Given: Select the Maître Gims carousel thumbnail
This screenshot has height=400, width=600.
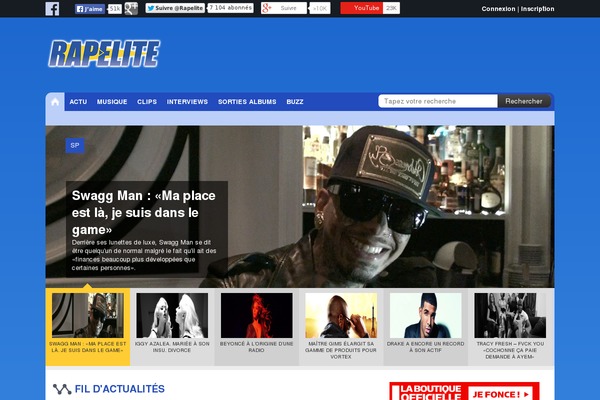Looking at the screenshot, I should point(341,315).
